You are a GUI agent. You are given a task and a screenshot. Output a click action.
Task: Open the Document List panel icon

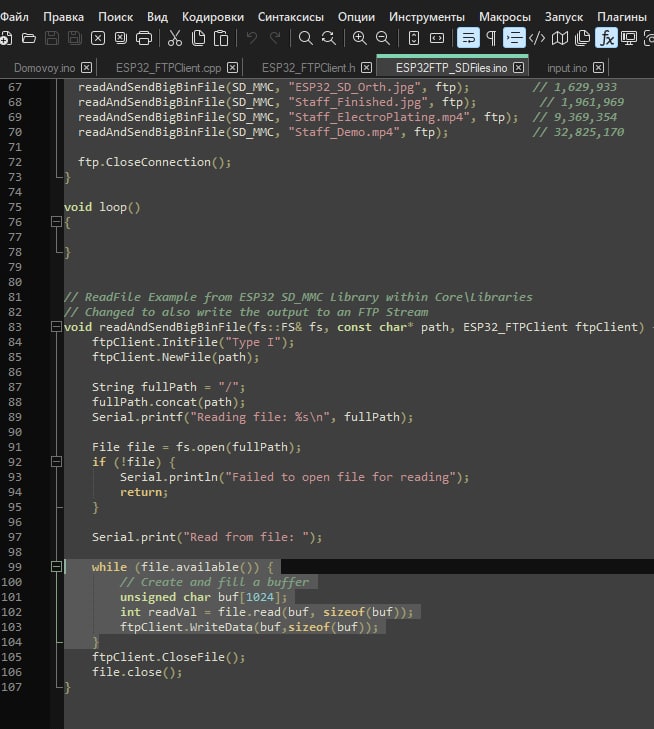pyautogui.click(x=582, y=38)
